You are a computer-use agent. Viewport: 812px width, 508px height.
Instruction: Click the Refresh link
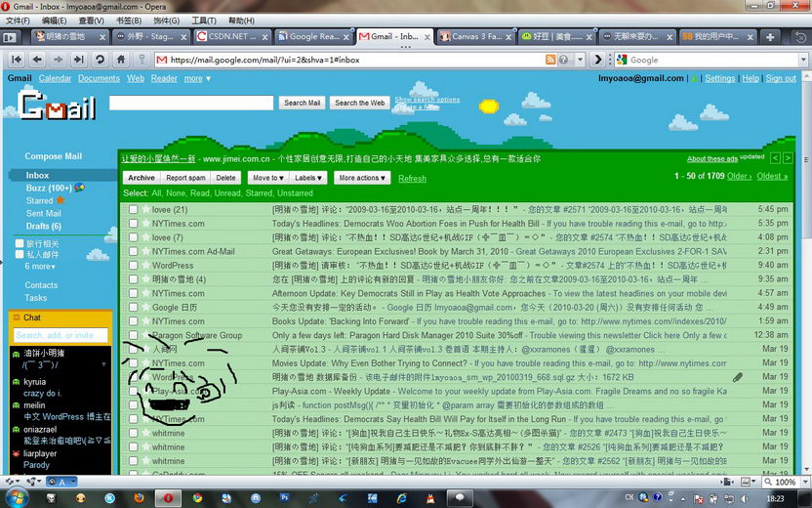[412, 179]
